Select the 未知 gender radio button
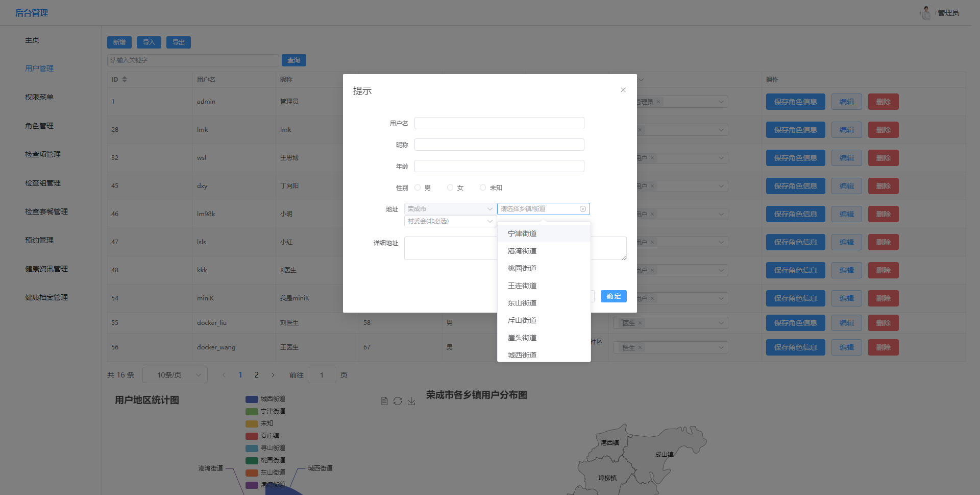The height and width of the screenshot is (495, 980). 483,187
